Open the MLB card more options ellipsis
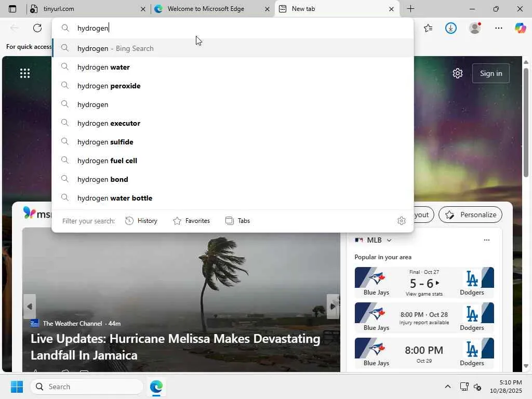 click(x=486, y=240)
